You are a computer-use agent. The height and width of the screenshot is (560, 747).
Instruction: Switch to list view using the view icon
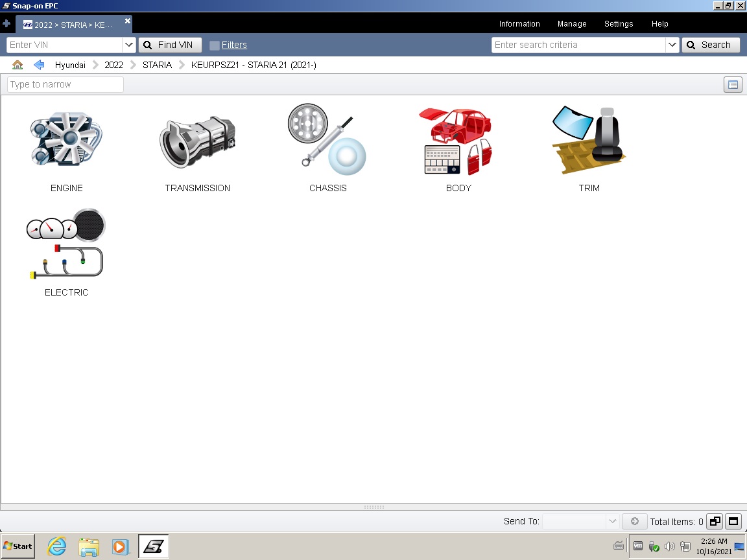click(x=733, y=85)
